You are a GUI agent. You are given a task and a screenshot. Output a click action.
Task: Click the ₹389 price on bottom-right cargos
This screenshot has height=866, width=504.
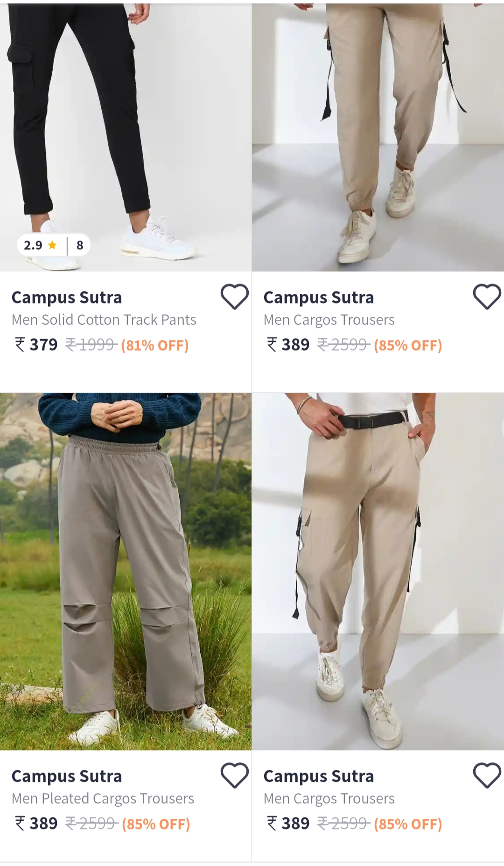(x=288, y=823)
